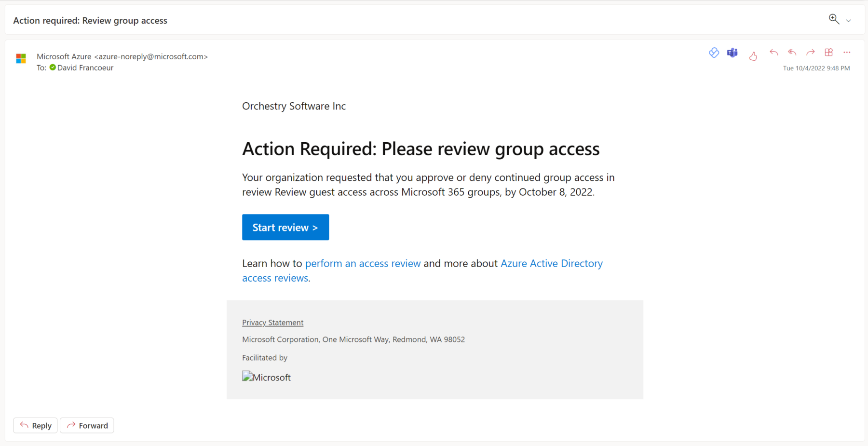Click the thumbs-up Like icon
Screen dimensions: 868x446
coord(753,55)
